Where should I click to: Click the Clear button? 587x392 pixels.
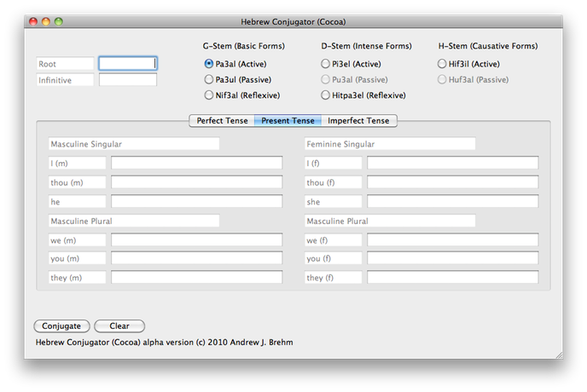click(x=119, y=326)
